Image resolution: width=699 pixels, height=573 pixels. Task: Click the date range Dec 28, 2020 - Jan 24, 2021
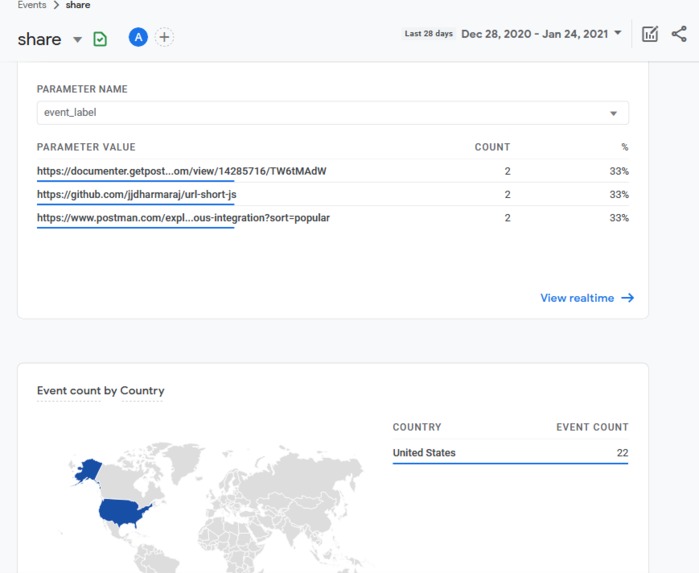pyautogui.click(x=535, y=34)
